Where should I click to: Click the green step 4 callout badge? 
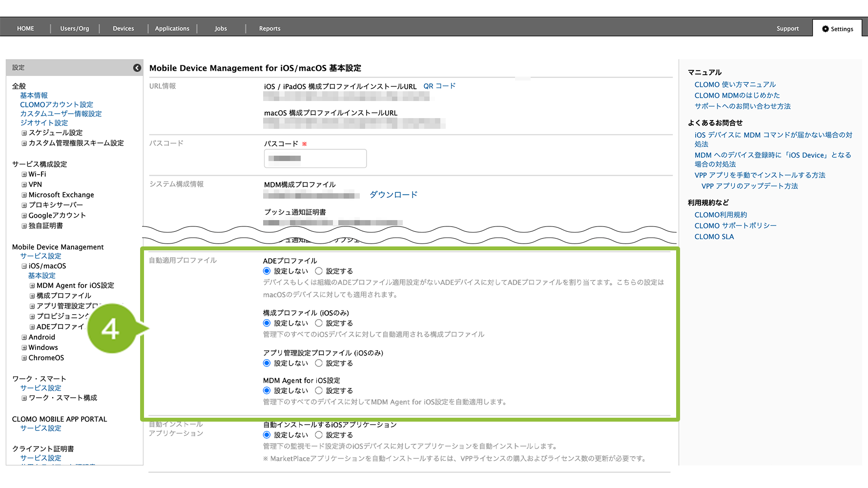point(111,329)
